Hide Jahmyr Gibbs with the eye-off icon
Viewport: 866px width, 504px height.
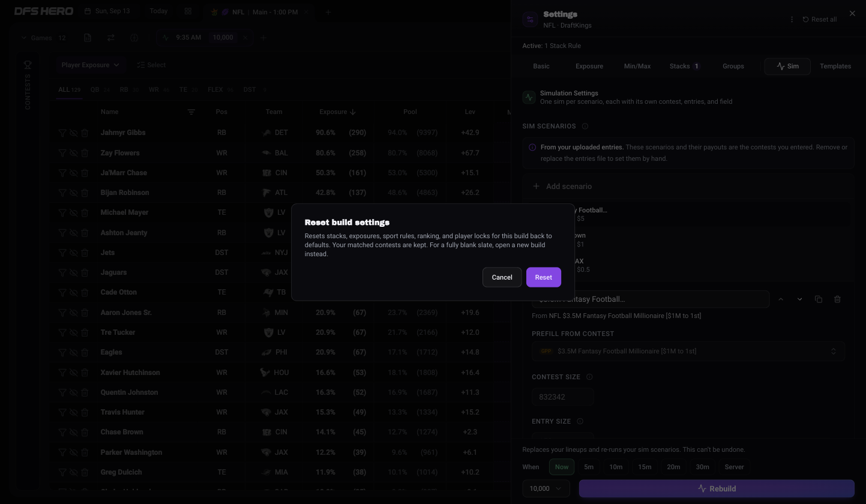point(73,133)
